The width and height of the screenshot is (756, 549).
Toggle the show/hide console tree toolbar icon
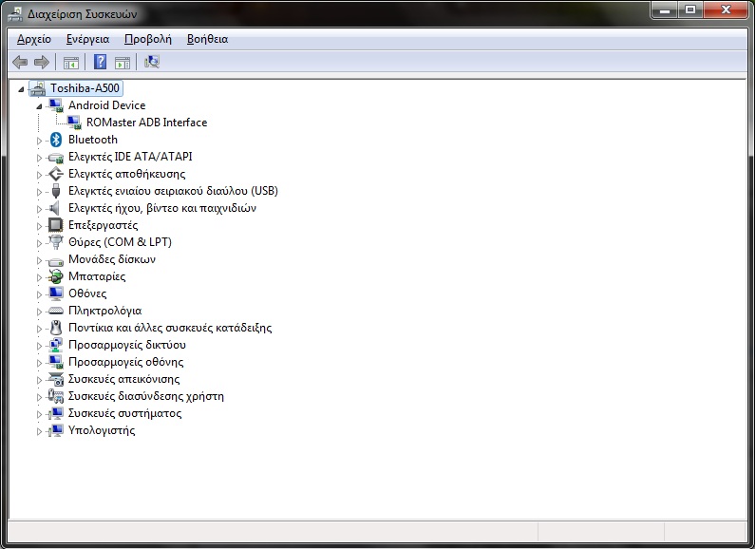click(x=70, y=63)
